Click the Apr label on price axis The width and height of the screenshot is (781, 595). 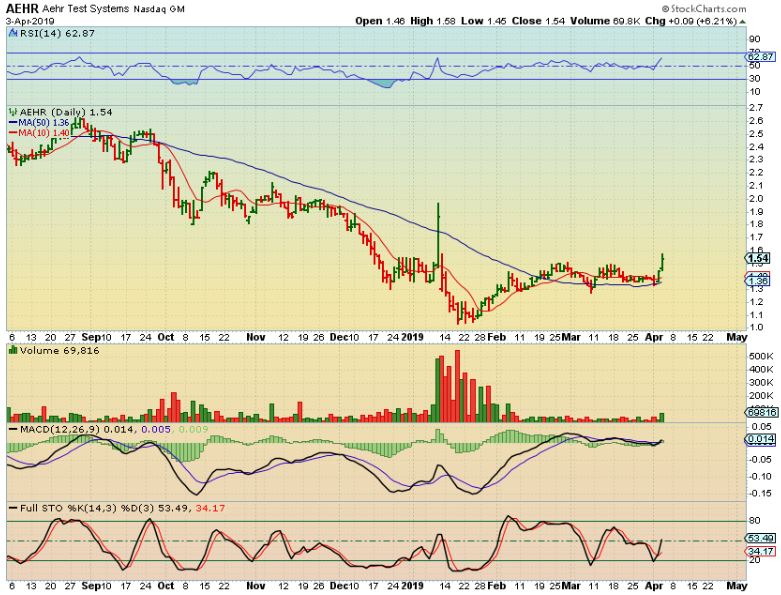[x=654, y=337]
